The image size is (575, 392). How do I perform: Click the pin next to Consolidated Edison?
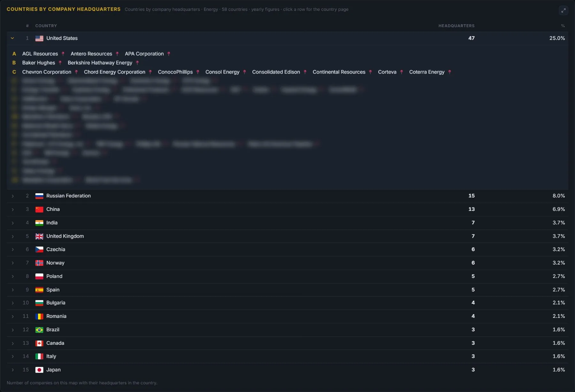coord(305,72)
